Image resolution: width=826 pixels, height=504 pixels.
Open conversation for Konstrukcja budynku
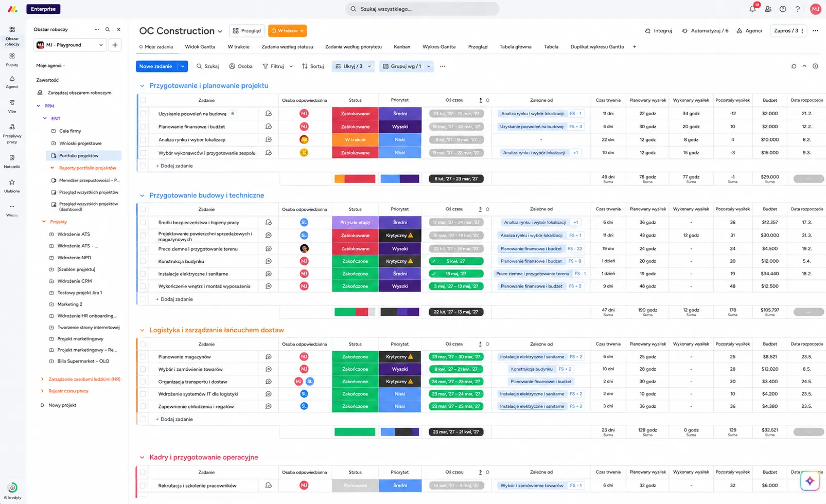click(268, 261)
